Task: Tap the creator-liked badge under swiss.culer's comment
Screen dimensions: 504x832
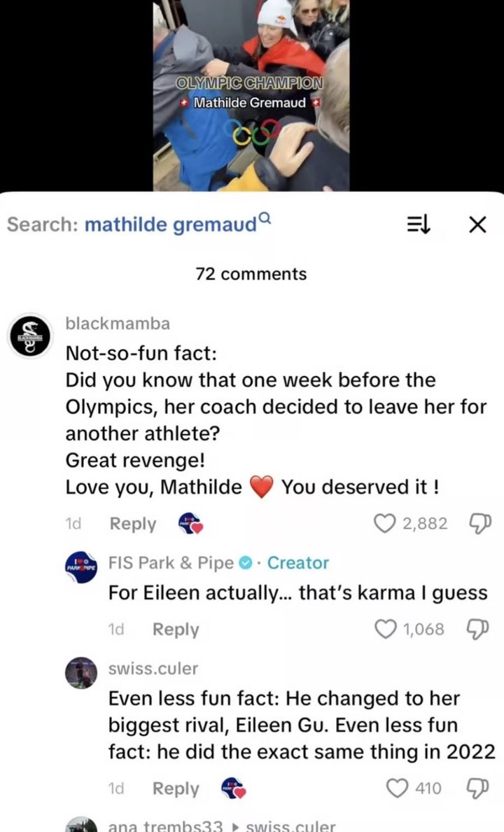Action: (x=232, y=789)
